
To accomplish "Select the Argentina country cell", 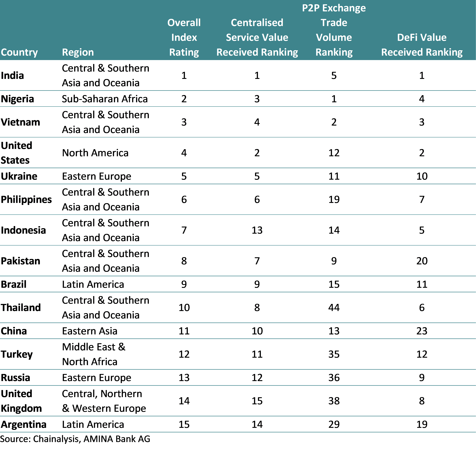I will [23, 424].
